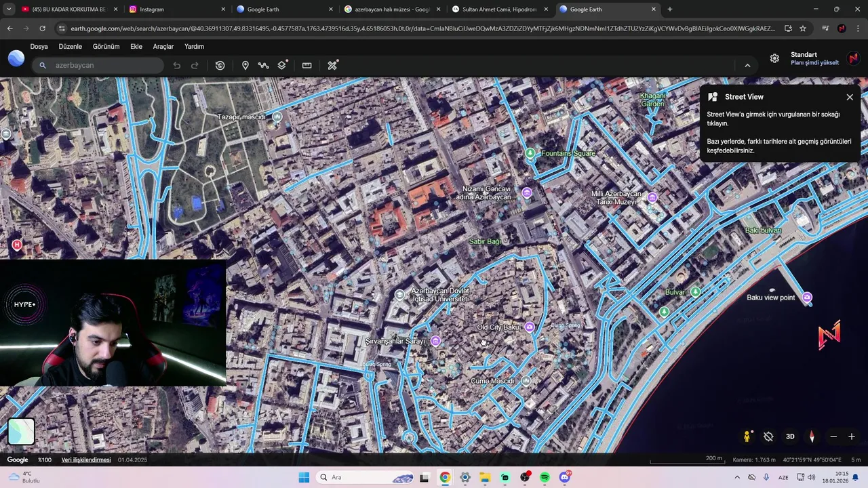
Task: Open the taskbar weather widget
Action: (24, 477)
